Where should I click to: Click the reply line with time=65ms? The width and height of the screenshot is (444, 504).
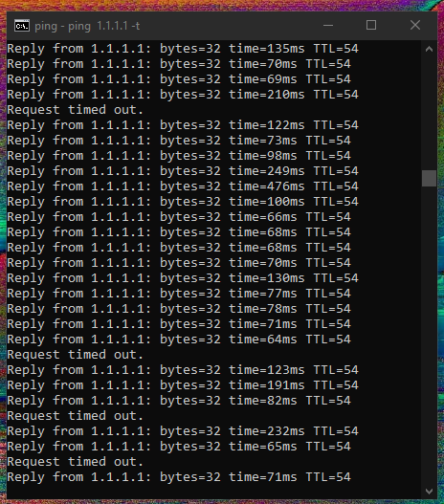pos(179,447)
